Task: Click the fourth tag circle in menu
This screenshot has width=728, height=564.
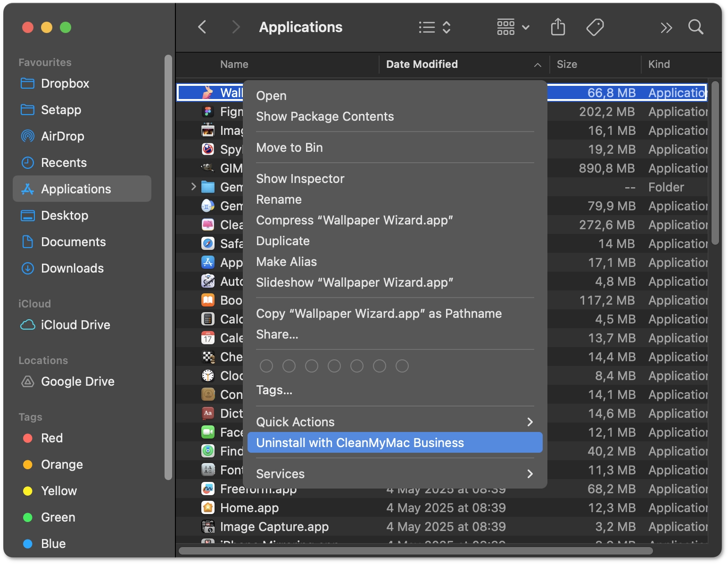Action: pos(334,366)
